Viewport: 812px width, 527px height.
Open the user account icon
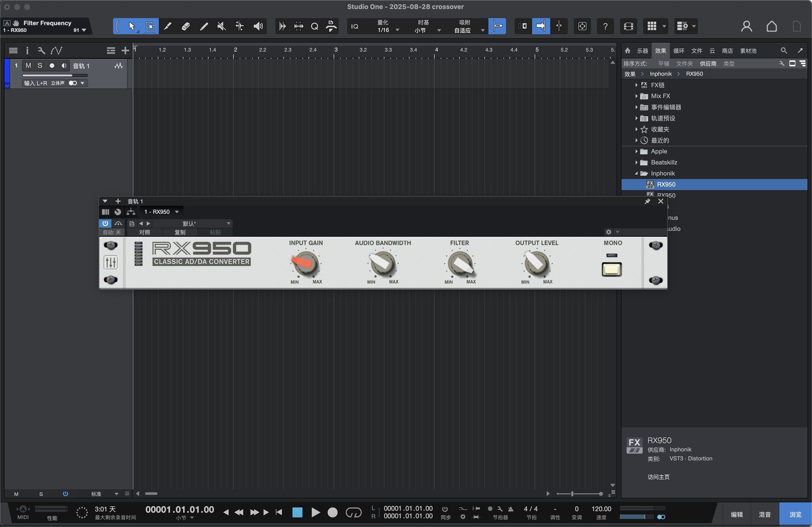point(746,26)
